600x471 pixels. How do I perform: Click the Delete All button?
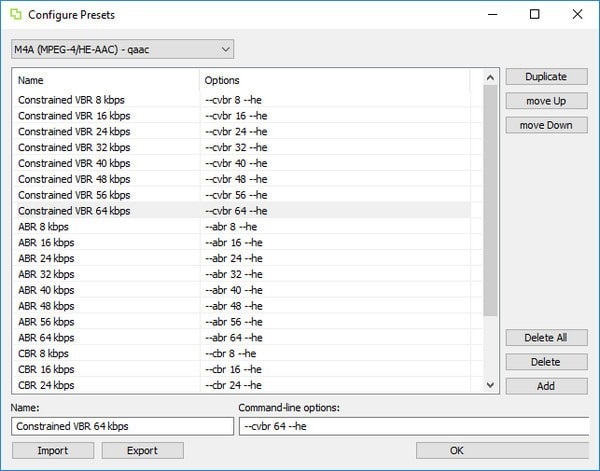click(x=546, y=338)
